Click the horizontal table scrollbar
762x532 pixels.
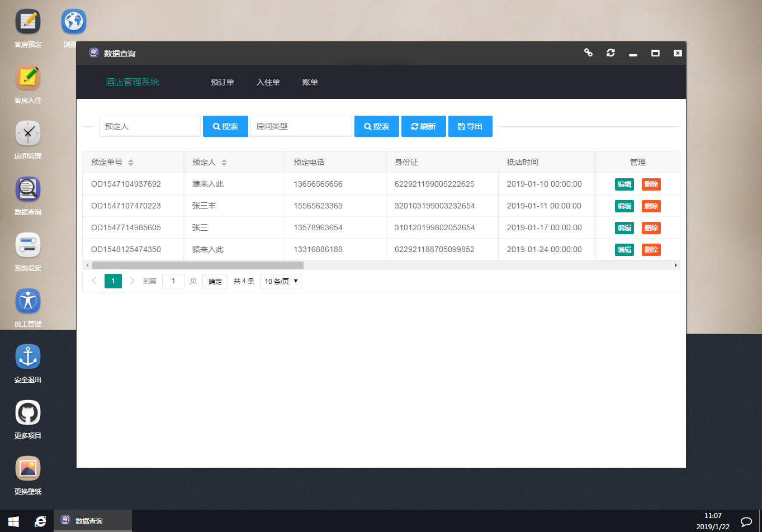click(198, 265)
